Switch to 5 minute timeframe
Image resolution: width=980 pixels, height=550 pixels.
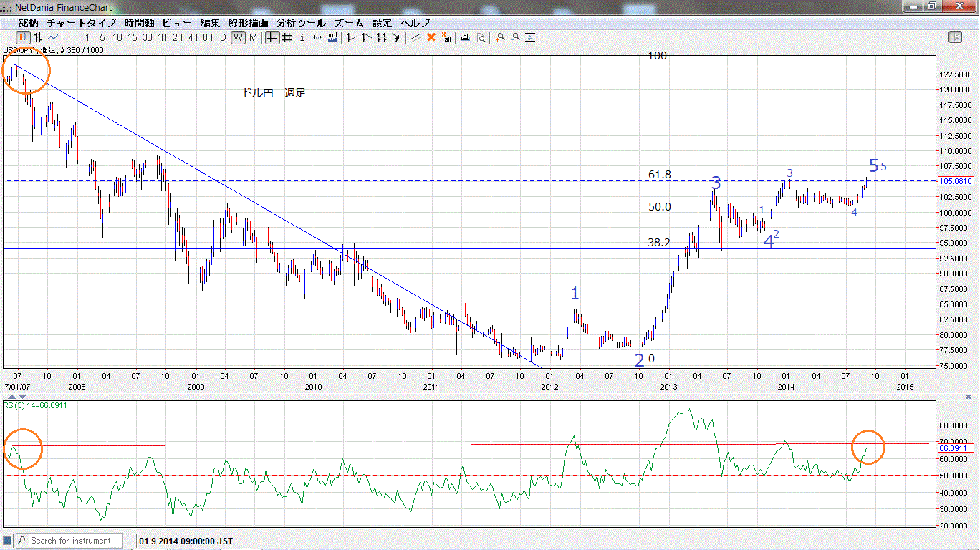click(102, 37)
